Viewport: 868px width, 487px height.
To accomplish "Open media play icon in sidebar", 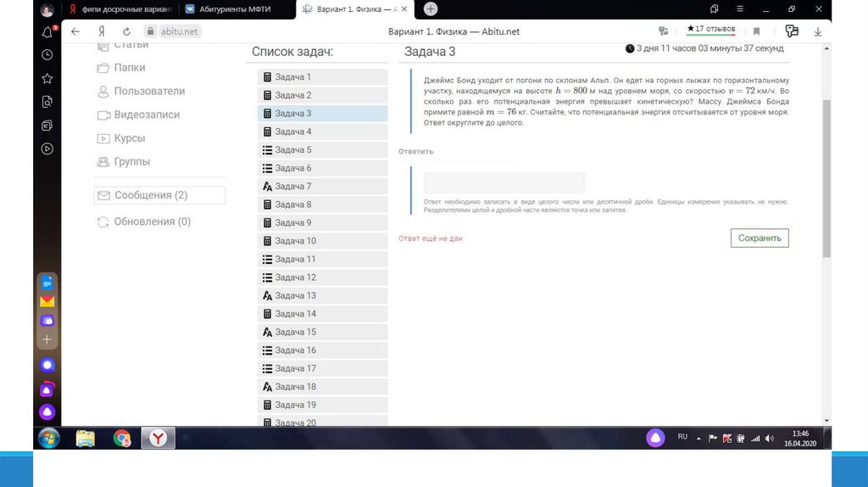I will [x=47, y=148].
